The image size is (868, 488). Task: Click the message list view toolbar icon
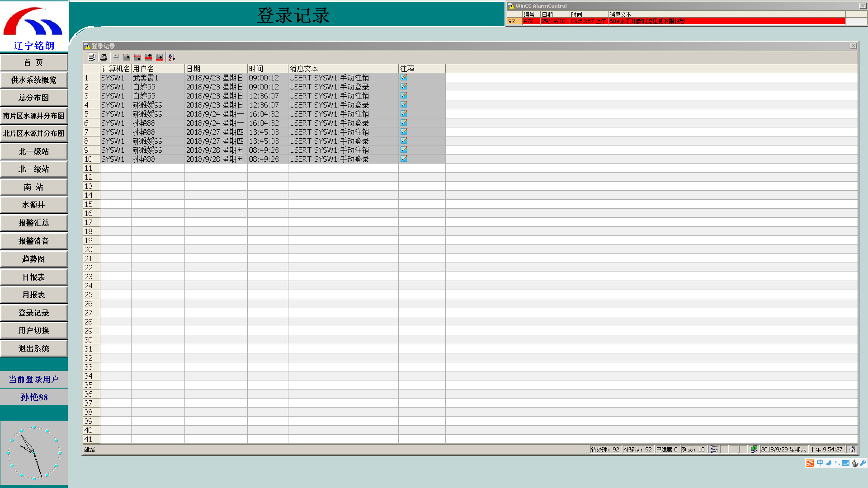point(92,57)
